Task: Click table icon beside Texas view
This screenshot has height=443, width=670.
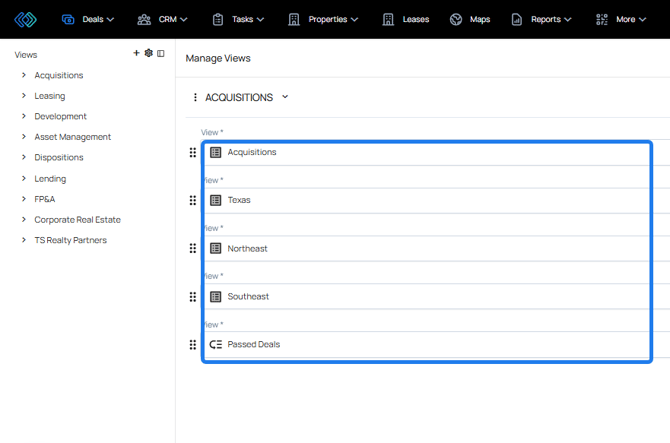Action: 216,200
